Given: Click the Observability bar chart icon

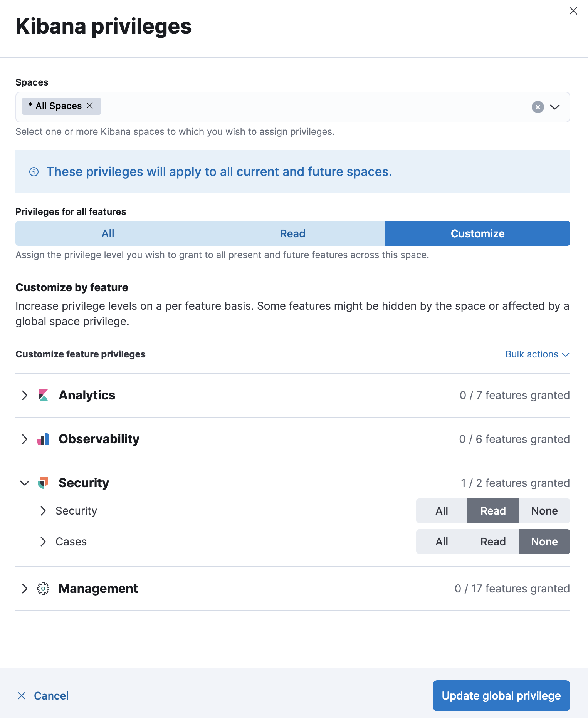Looking at the screenshot, I should pos(43,439).
